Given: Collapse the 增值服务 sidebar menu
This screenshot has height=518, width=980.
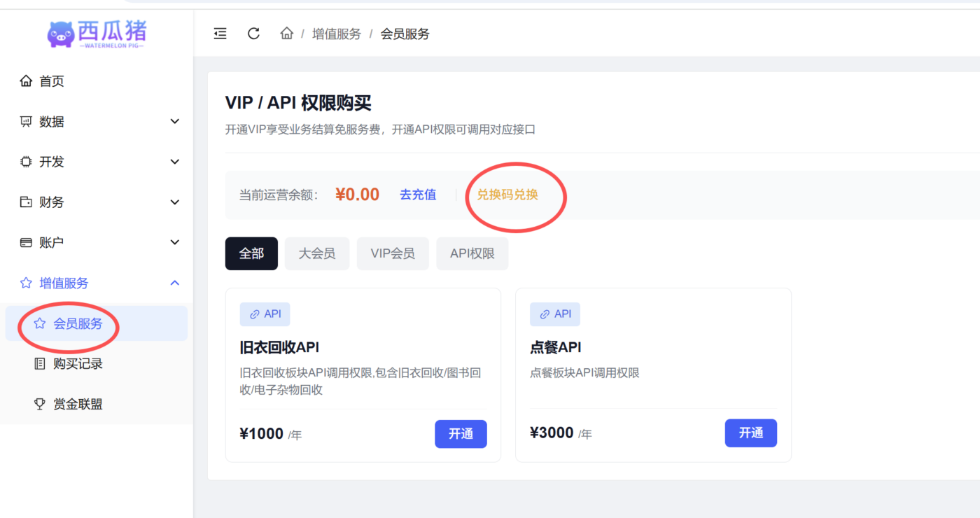Looking at the screenshot, I should tap(174, 283).
